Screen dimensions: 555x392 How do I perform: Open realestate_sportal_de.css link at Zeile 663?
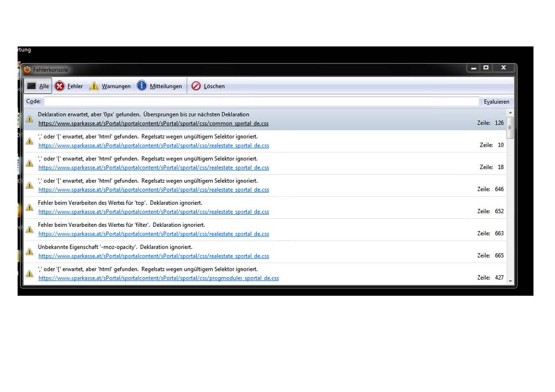tap(154, 234)
